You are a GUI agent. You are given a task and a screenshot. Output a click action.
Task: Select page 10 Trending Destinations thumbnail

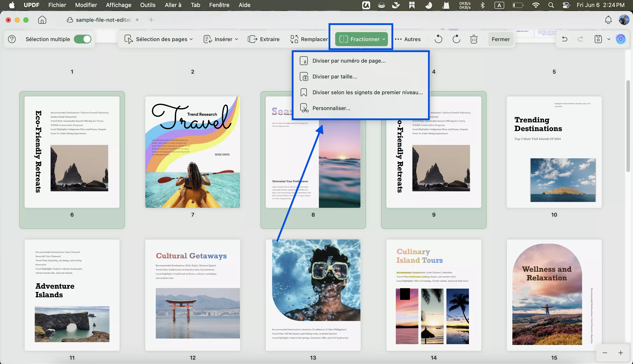click(554, 152)
